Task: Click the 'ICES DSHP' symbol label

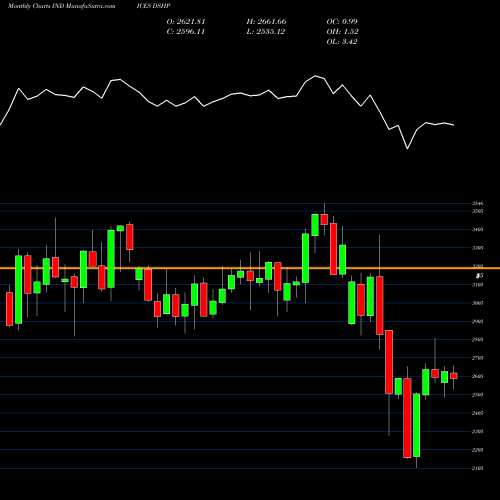Action: tap(154, 6)
